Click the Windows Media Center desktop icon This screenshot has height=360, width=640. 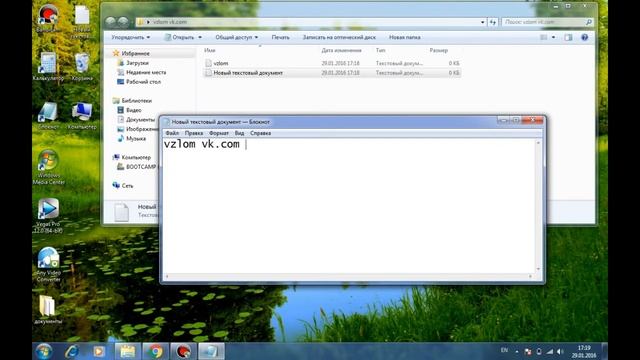click(49, 167)
